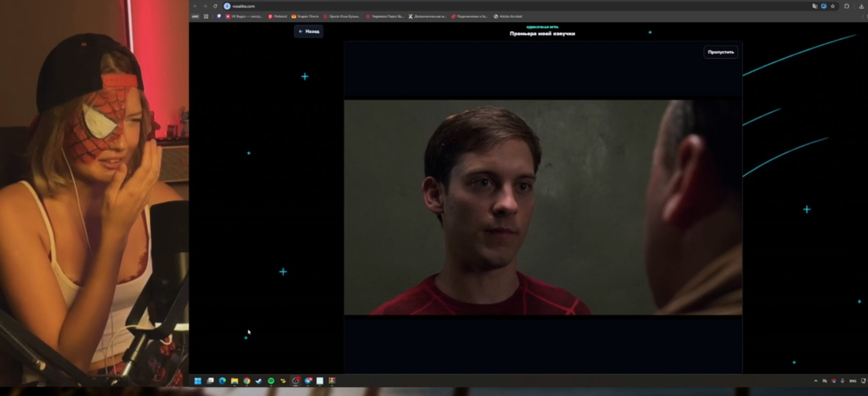Viewport: 868px width, 396px height.
Task: Open File Explorer from taskbar
Action: point(235,381)
